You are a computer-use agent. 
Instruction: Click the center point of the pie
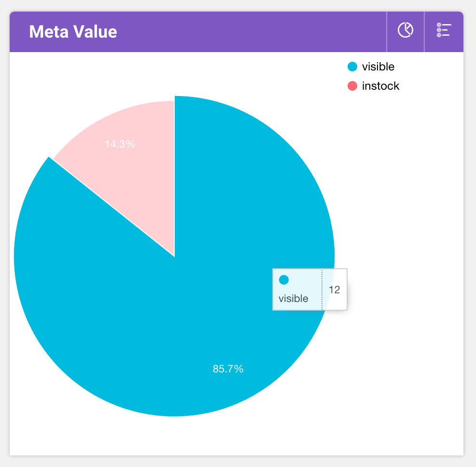[x=174, y=256]
